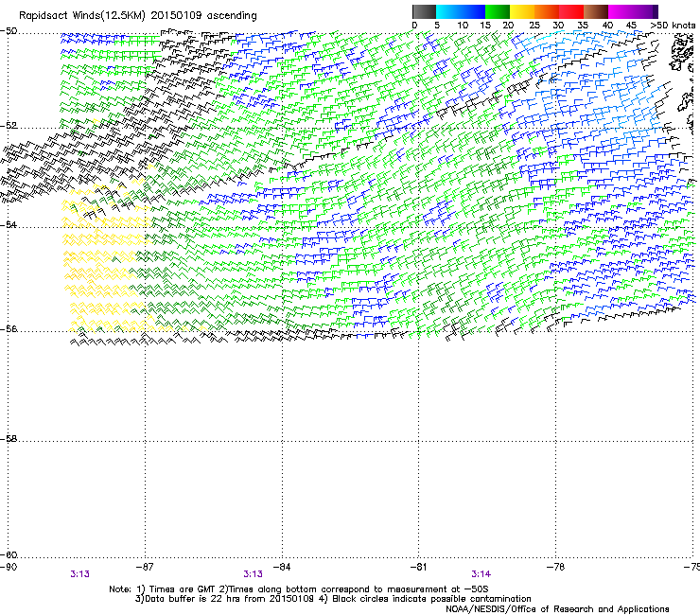Click the -78 longitude axis label
The image size is (700, 615).
point(555,567)
